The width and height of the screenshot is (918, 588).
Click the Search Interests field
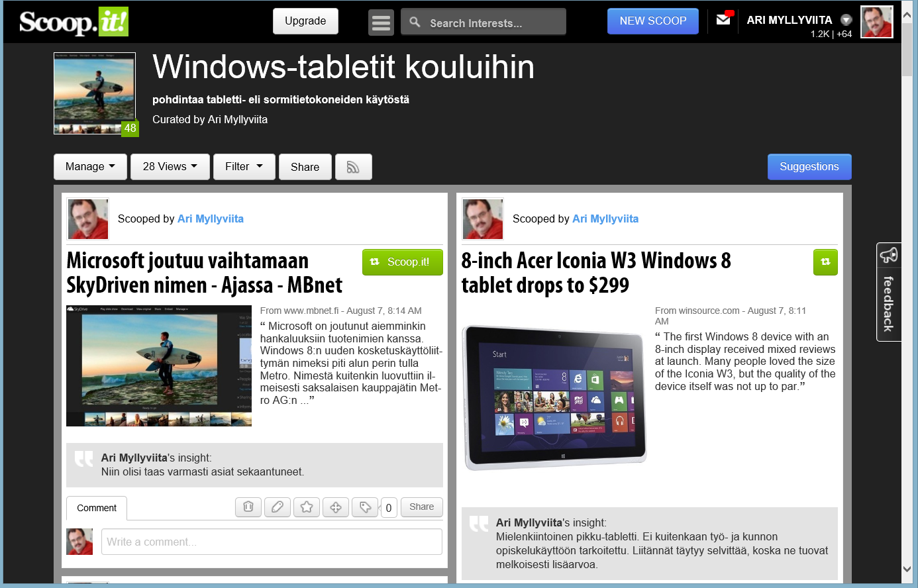coord(484,22)
